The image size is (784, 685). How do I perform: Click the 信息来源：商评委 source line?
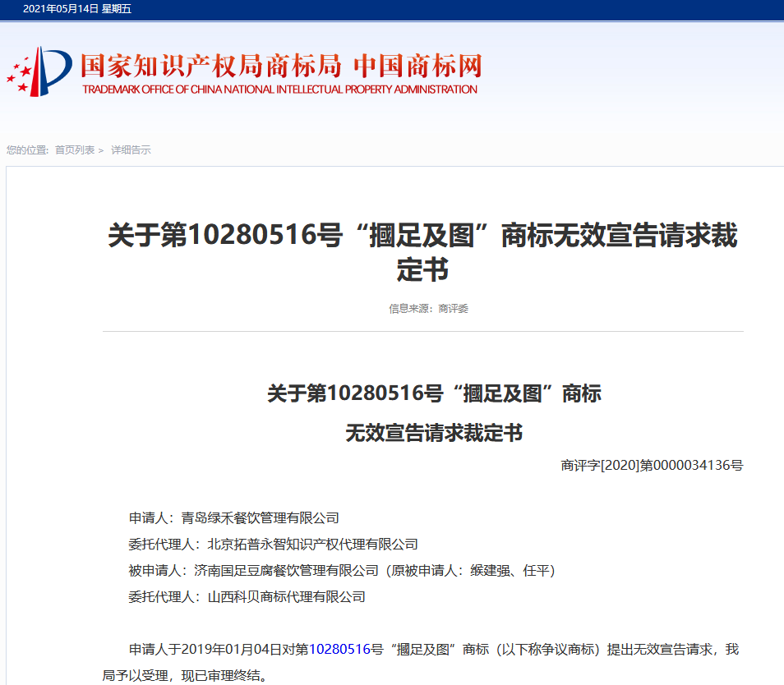click(x=428, y=309)
